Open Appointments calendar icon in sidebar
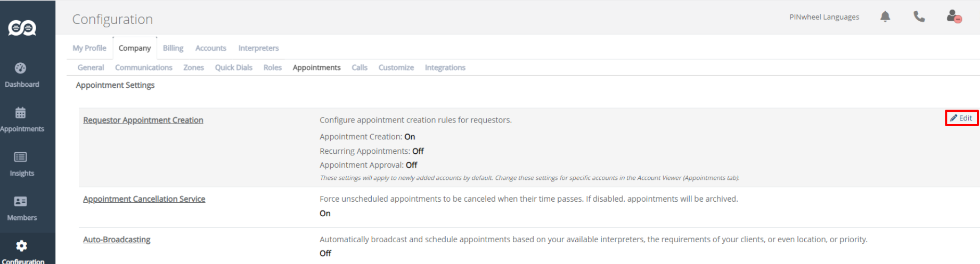The width and height of the screenshot is (980, 264). click(20, 113)
